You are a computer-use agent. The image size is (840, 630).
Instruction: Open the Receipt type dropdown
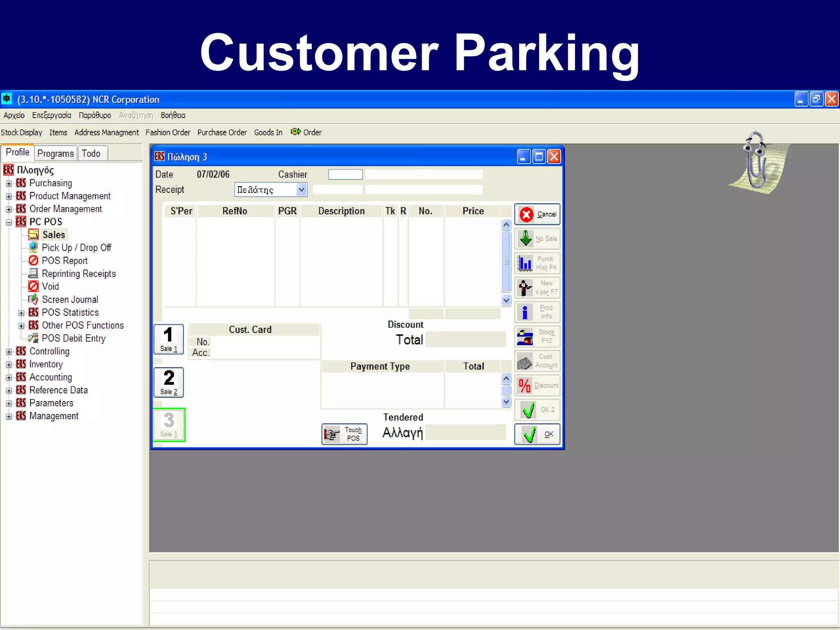(x=301, y=189)
